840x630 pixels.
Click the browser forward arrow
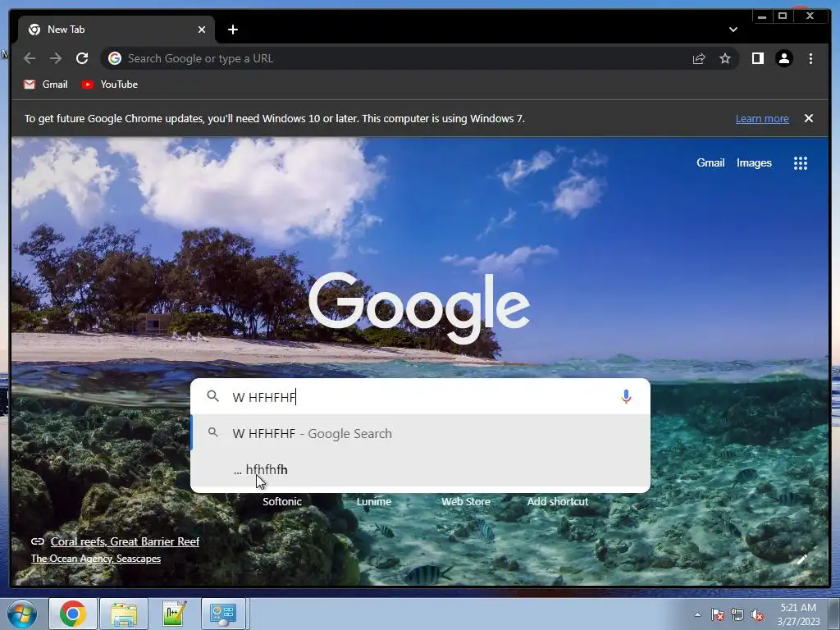point(56,58)
